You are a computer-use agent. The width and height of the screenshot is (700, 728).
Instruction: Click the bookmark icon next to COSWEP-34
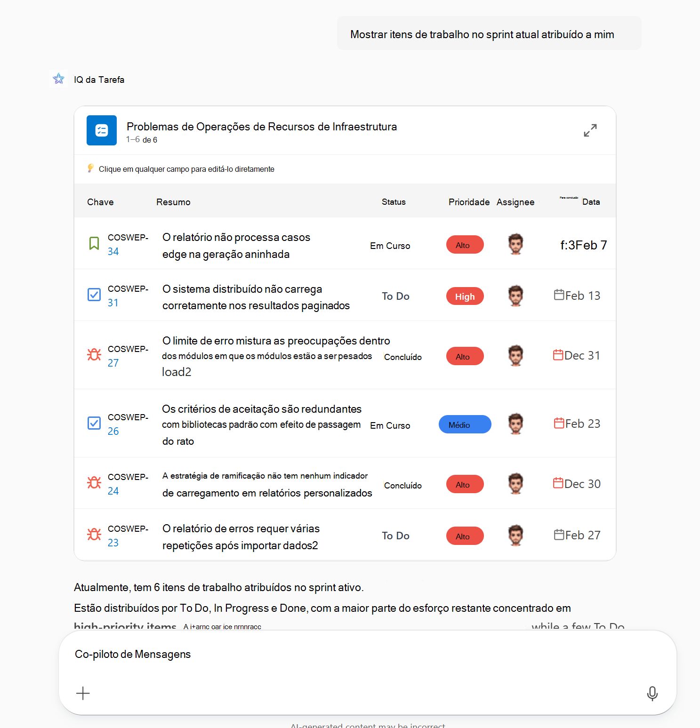(94, 243)
